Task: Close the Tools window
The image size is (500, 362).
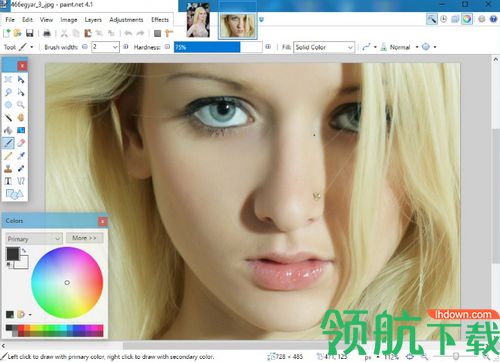Action: pyautogui.click(x=22, y=66)
